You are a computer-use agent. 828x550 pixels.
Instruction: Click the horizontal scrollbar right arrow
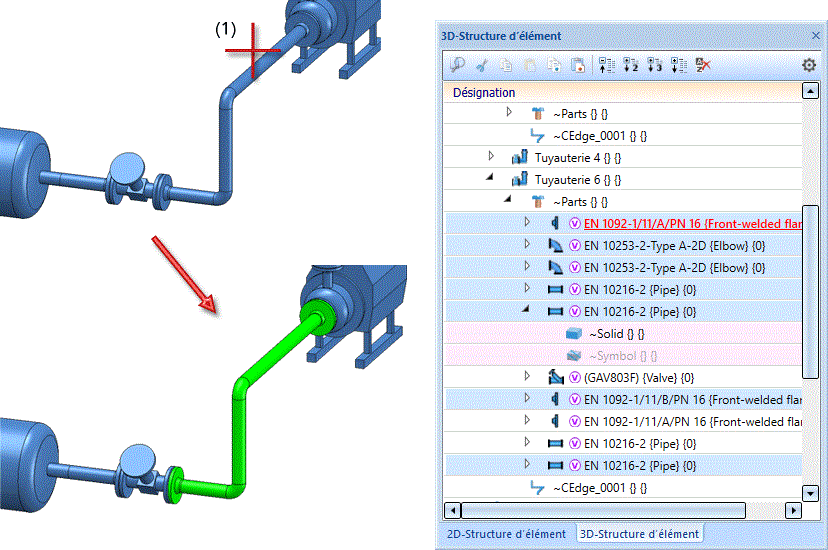pos(793,510)
